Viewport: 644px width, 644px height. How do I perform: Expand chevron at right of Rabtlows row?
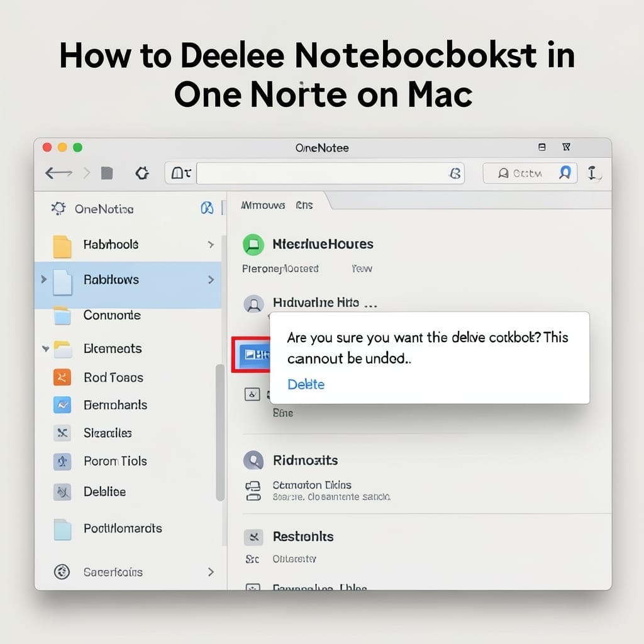click(211, 280)
